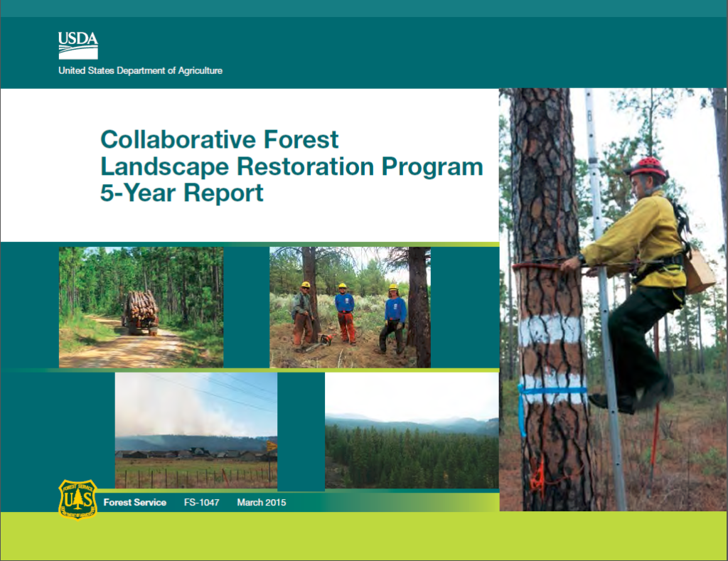Open the logging truck photo
Image resolution: width=728 pixels, height=561 pixels.
(141, 307)
